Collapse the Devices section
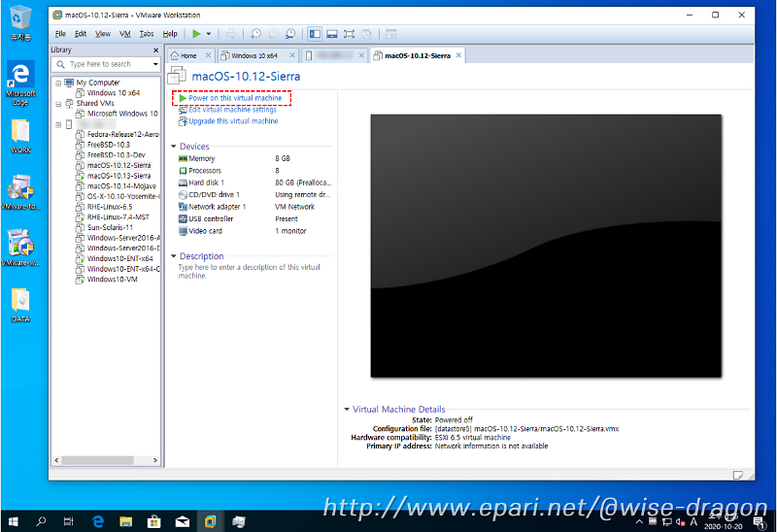777x532 pixels. coord(174,147)
